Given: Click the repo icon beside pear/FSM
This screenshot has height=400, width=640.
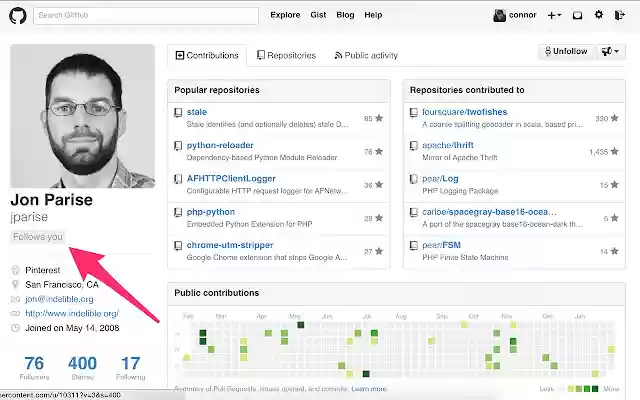Looking at the screenshot, I should point(413,246).
